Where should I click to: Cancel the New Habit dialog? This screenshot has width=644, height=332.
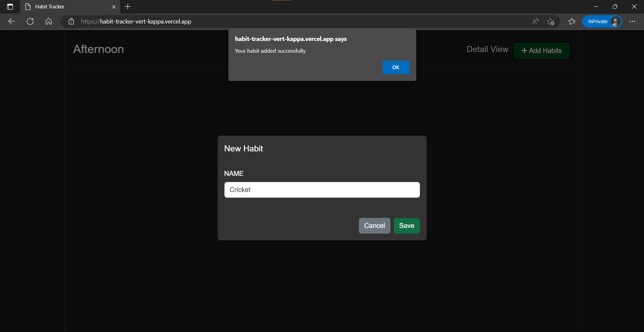[x=374, y=226]
